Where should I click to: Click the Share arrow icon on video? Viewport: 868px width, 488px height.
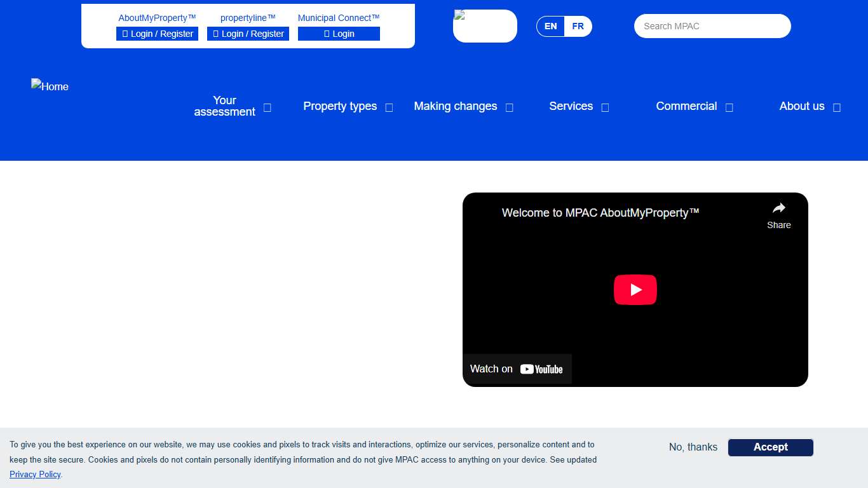pos(778,208)
